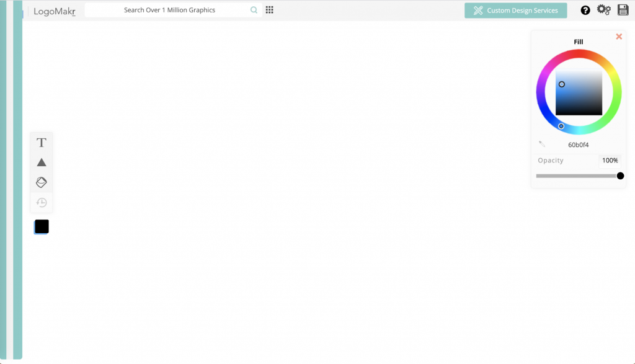
Task: Select the triangle Shapes tool
Action: coord(42,162)
